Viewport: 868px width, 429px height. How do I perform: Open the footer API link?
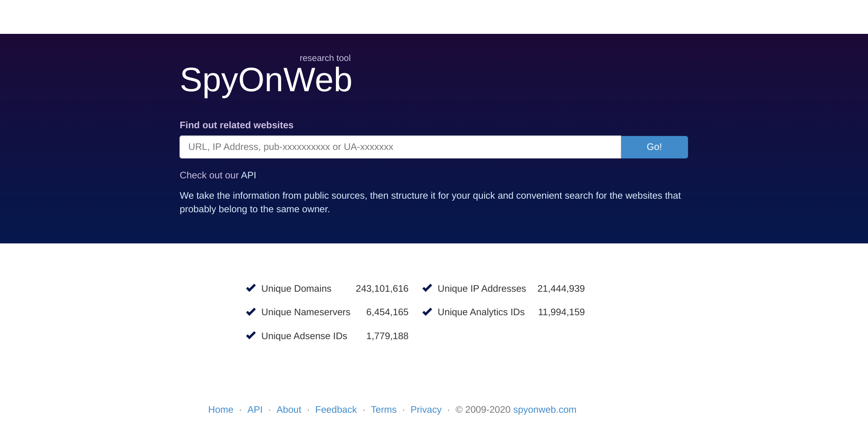point(255,410)
